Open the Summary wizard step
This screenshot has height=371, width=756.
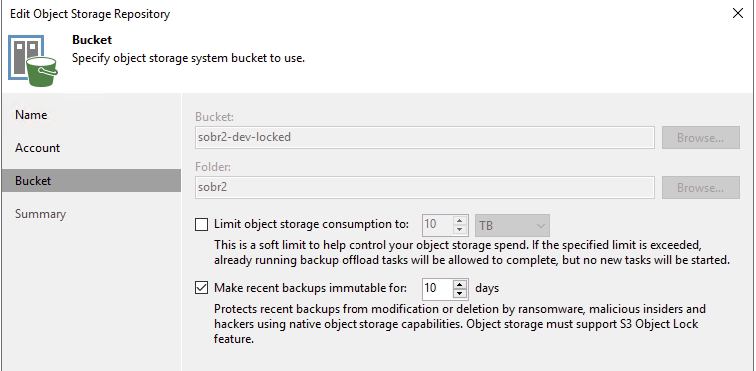(x=40, y=214)
